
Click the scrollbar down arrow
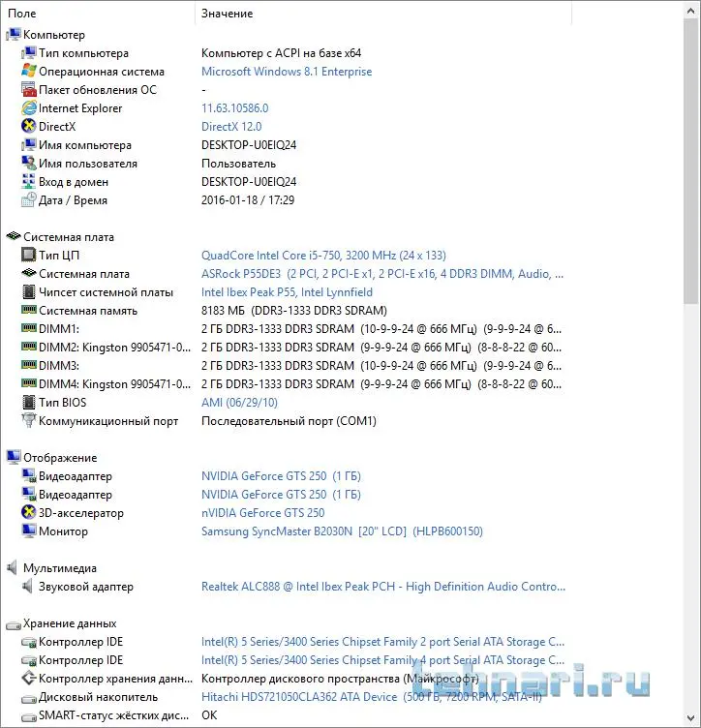[690, 718]
